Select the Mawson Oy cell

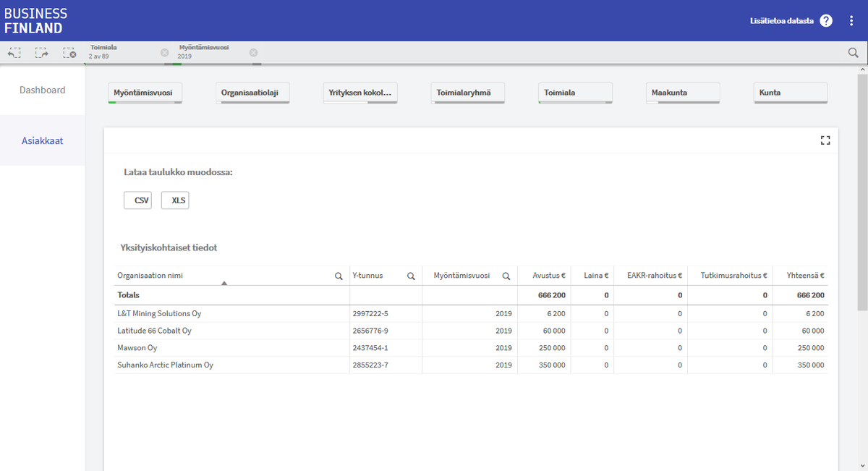[137, 348]
